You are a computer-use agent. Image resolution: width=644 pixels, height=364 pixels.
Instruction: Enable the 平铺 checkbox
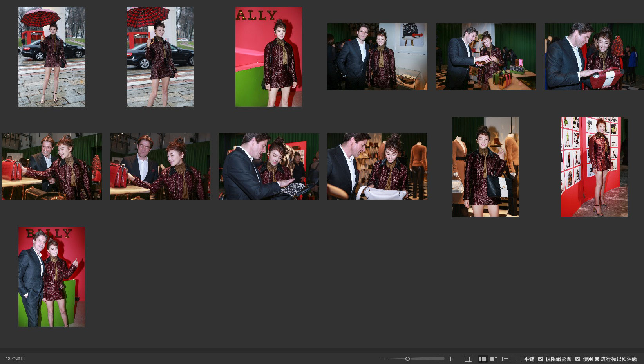coord(519,359)
